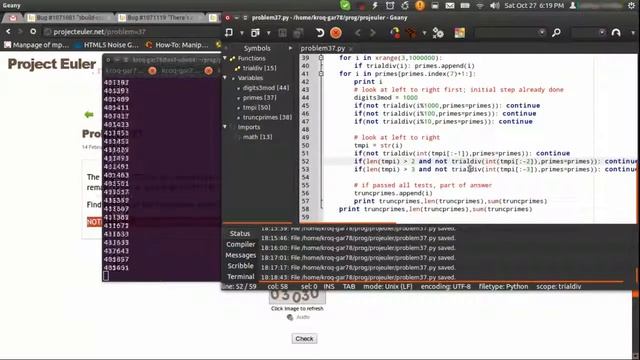The height and width of the screenshot is (360, 640).
Task: Open the New file template dropdown arrow
Action: point(241,33)
